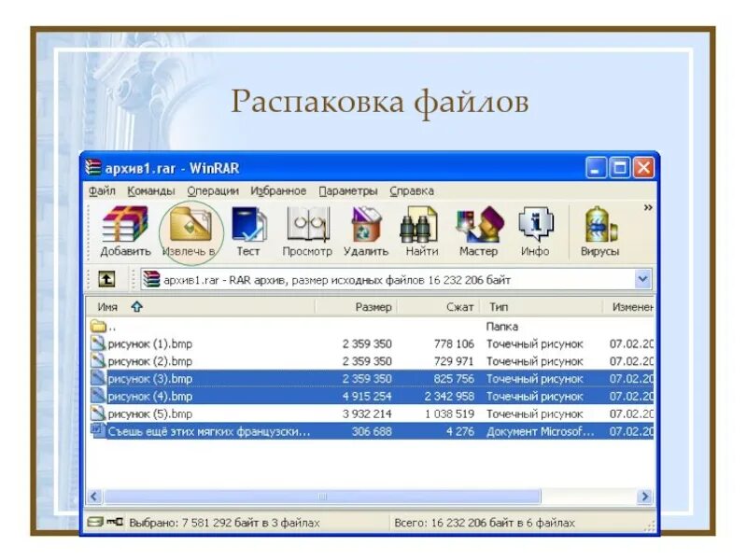Expand hidden toolbar buttons chevron
This screenshot has width=747, height=560.
point(648,207)
